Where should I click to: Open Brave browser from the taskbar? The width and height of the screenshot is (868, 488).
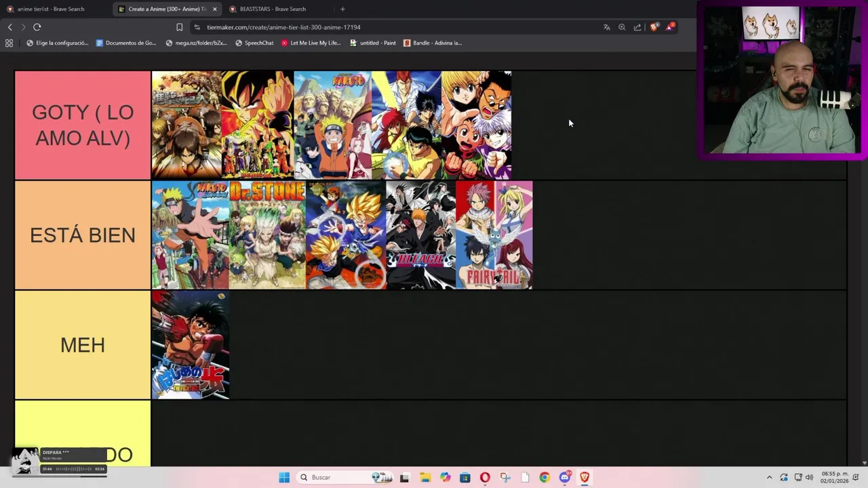pos(585,477)
